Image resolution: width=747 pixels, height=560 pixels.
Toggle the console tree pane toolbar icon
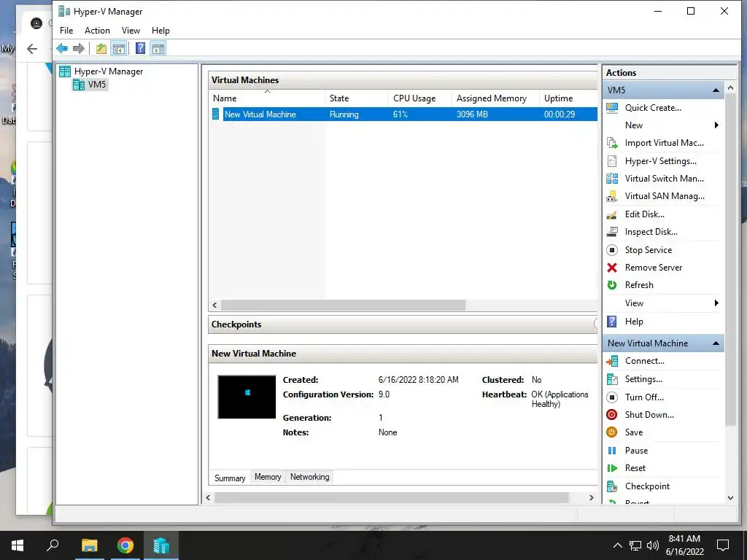click(119, 48)
